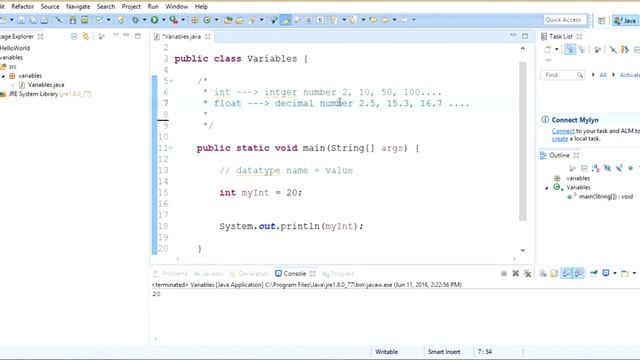Click the editor scroll down arrow

point(522,250)
